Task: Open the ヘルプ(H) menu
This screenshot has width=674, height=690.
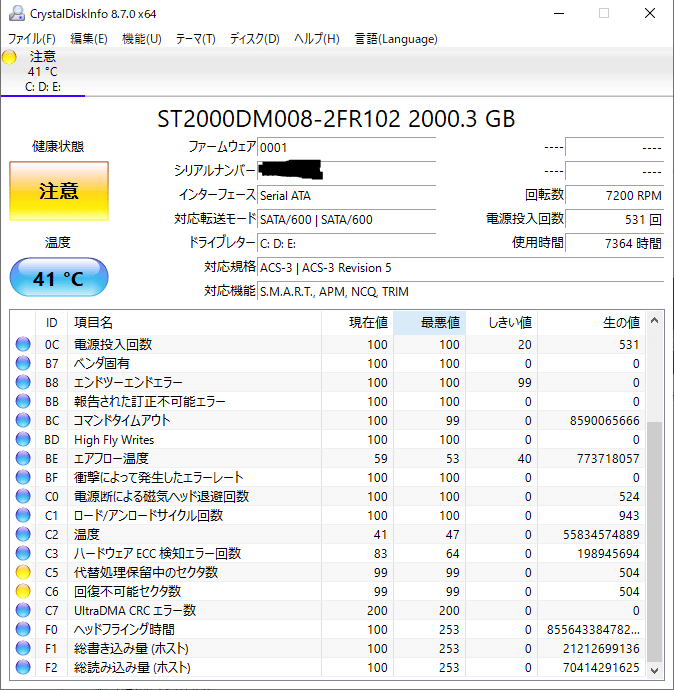Action: tap(317, 39)
